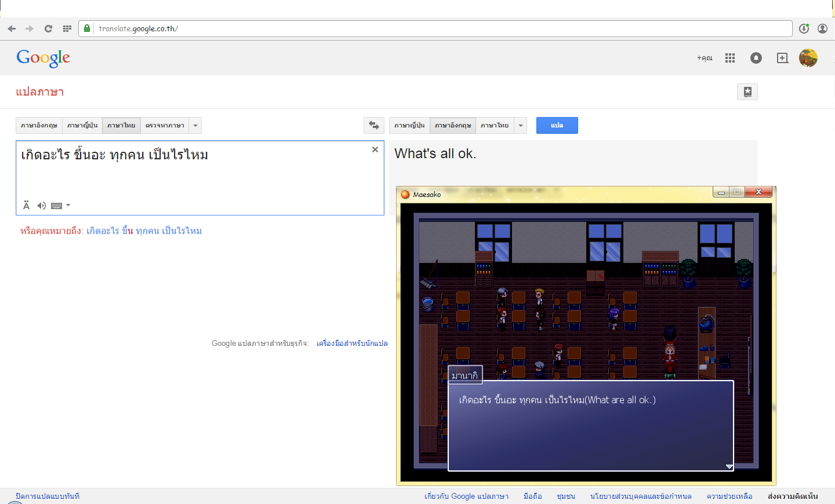The image size is (835, 504).
Task: Click the Maesako dialogue text line
Action: (557, 400)
